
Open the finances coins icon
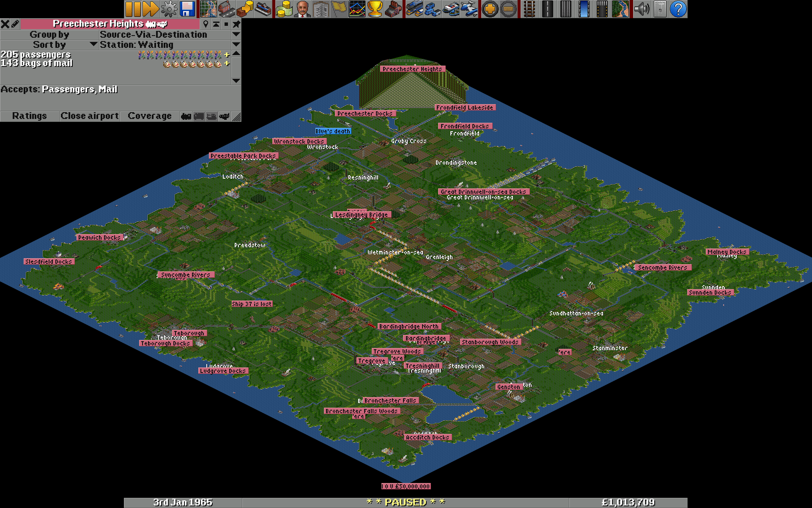(x=284, y=9)
